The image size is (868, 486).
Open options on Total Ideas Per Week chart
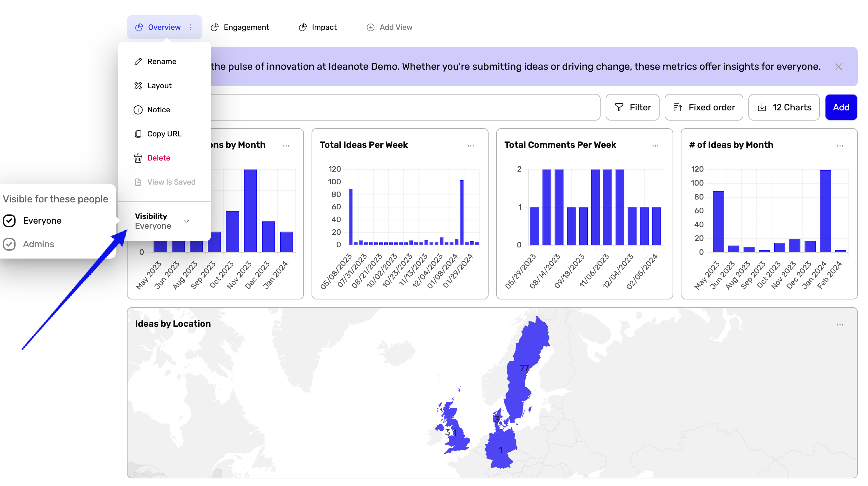click(470, 146)
